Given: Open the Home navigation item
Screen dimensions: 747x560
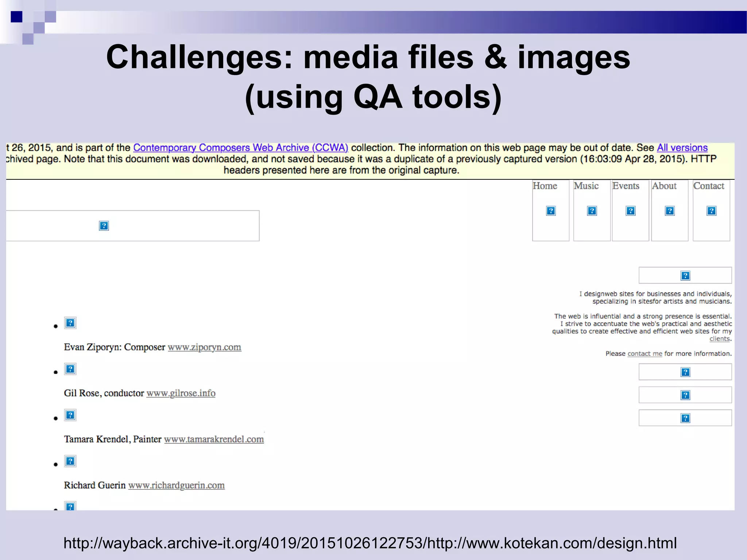Looking at the screenshot, I should (x=545, y=186).
